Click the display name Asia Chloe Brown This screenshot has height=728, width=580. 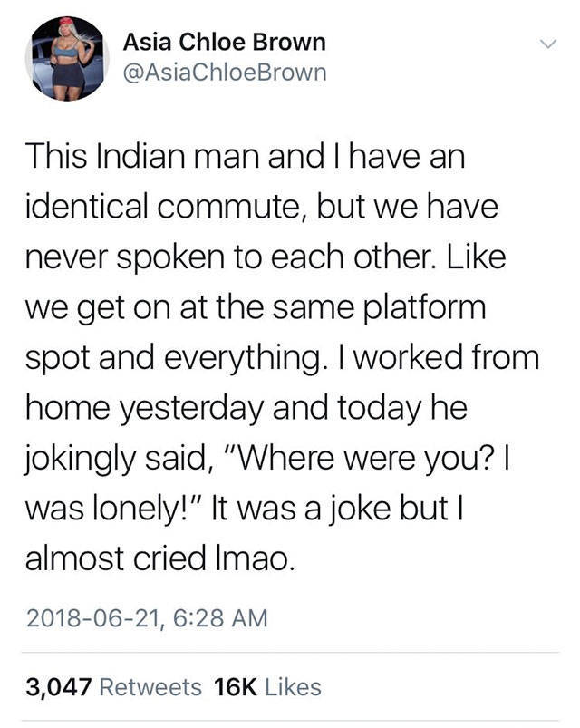pyautogui.click(x=224, y=43)
